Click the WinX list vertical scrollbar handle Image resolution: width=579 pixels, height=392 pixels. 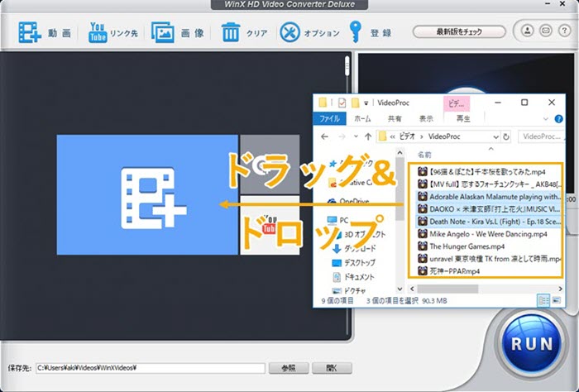tap(347, 65)
